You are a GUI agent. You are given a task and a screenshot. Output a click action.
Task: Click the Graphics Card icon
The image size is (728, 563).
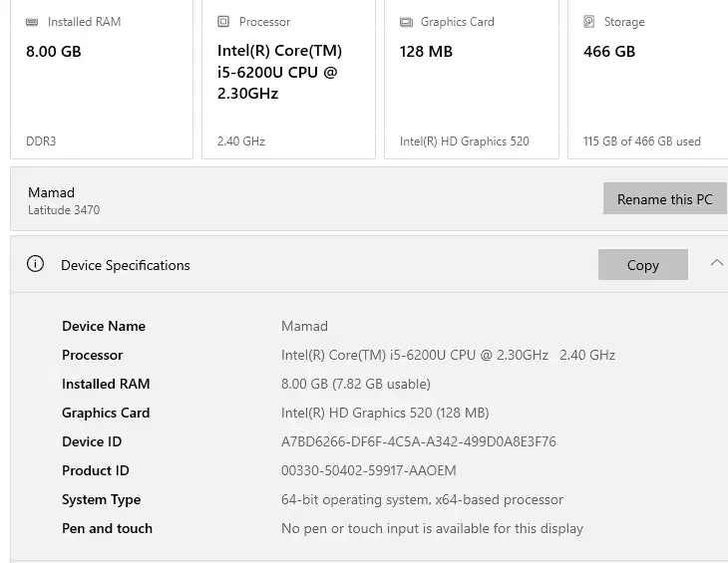click(406, 22)
